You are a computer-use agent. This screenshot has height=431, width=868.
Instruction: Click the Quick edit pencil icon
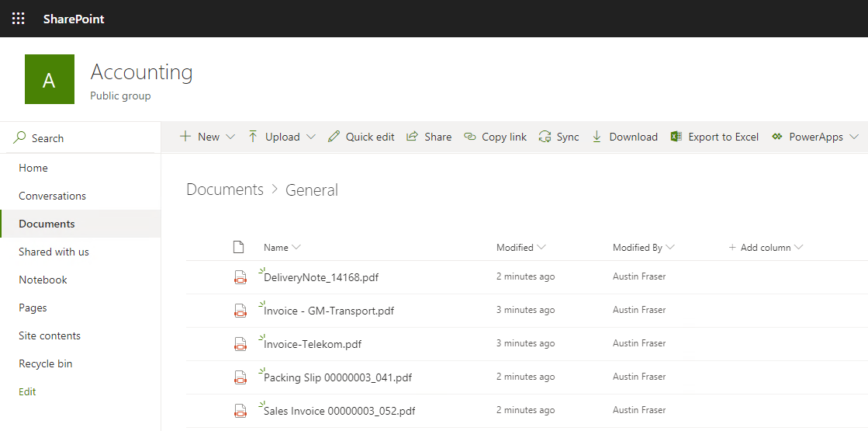(334, 137)
